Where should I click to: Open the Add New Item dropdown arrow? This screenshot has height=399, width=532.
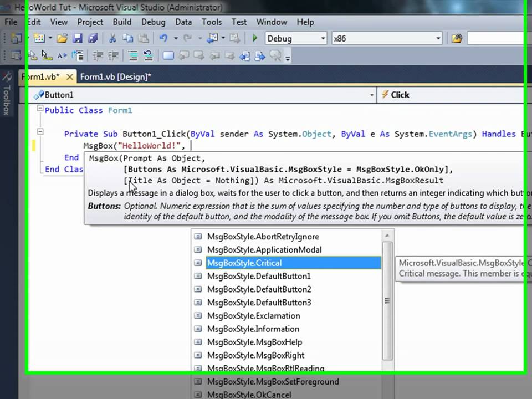click(x=50, y=38)
